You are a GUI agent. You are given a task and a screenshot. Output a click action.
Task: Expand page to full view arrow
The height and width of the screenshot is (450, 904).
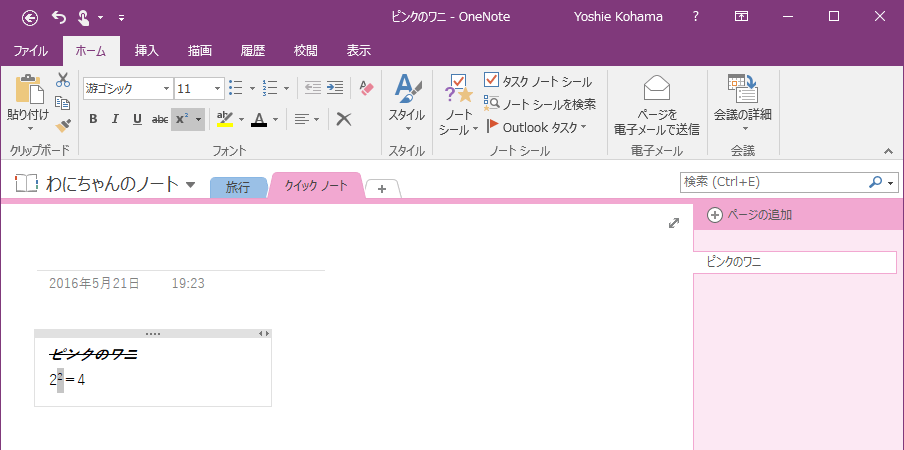(x=673, y=223)
